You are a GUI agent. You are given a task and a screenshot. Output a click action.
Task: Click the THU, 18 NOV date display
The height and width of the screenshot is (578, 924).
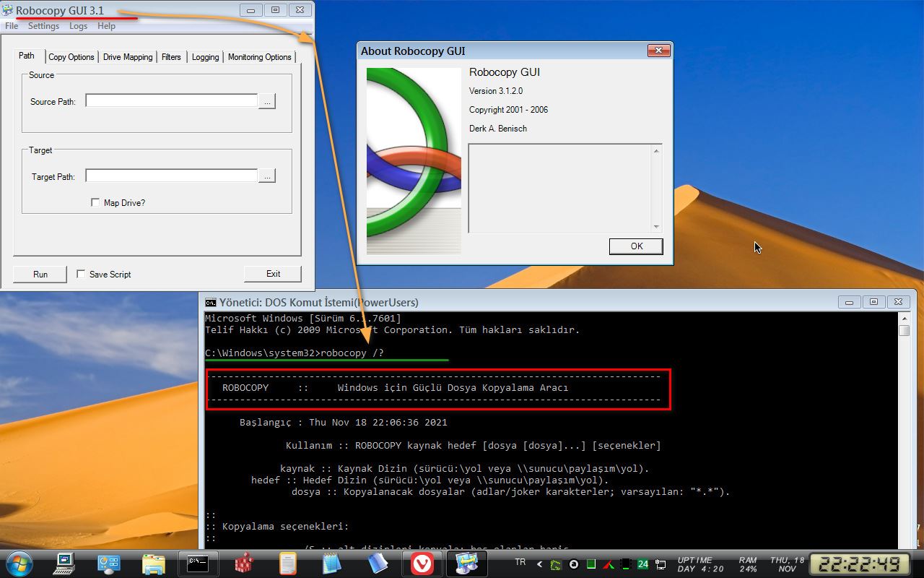[x=787, y=564]
